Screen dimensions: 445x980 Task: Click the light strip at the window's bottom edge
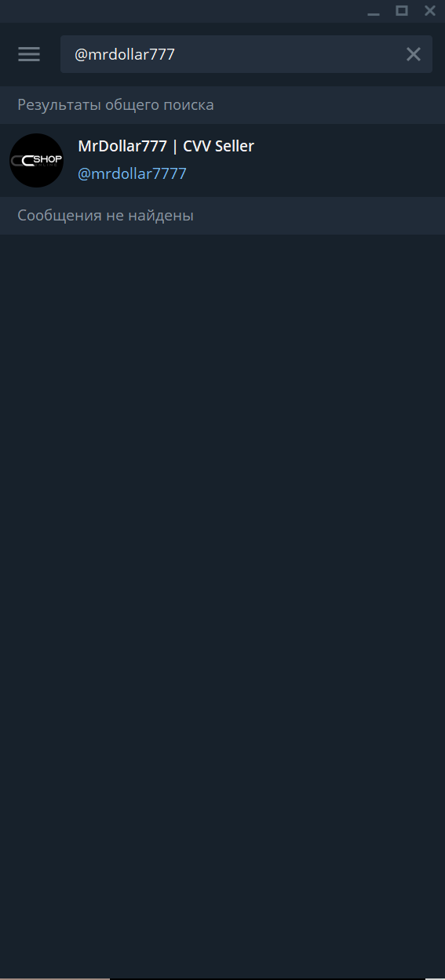click(55, 978)
